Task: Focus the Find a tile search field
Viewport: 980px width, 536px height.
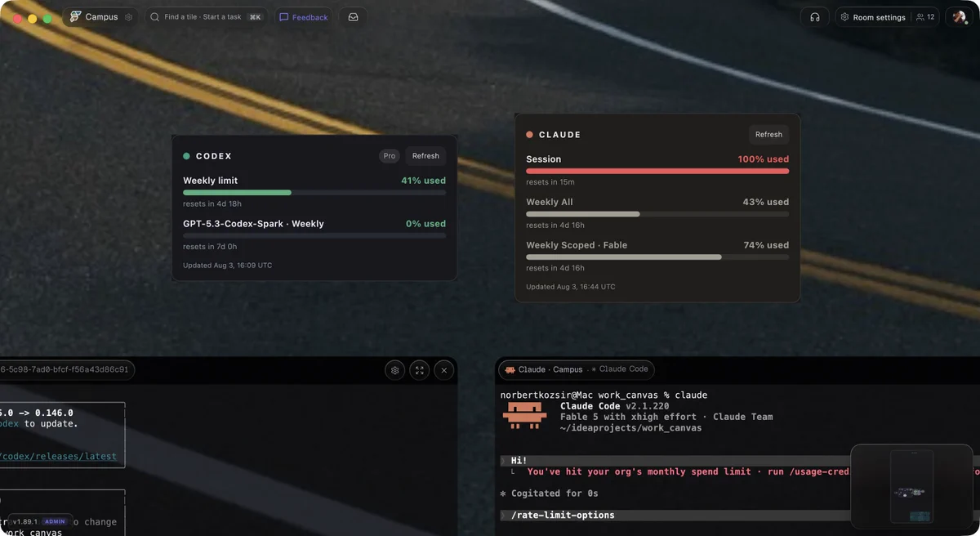Action: click(x=207, y=17)
